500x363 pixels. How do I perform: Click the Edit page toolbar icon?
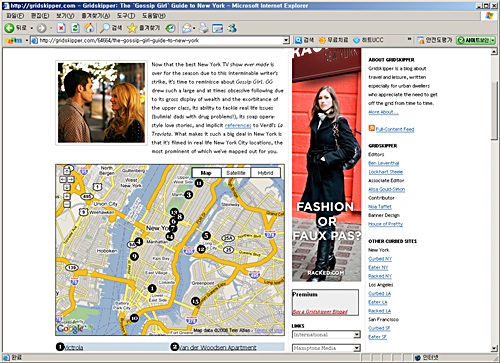(x=217, y=29)
